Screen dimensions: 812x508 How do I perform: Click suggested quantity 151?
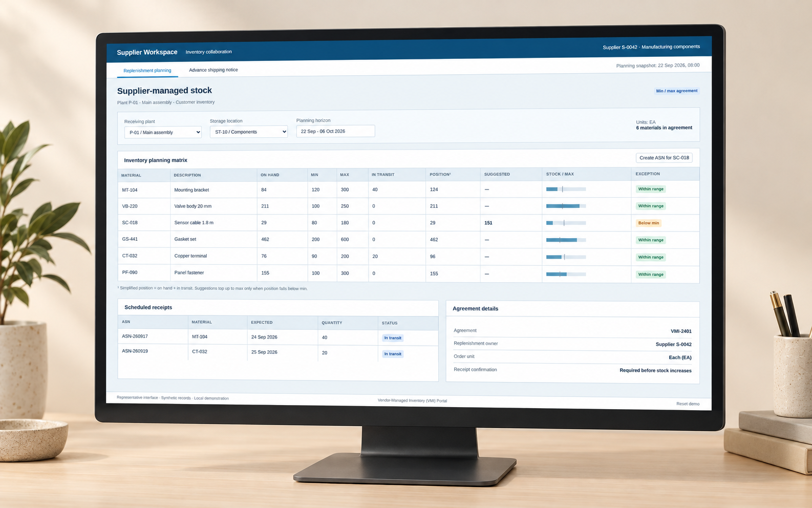coord(488,223)
